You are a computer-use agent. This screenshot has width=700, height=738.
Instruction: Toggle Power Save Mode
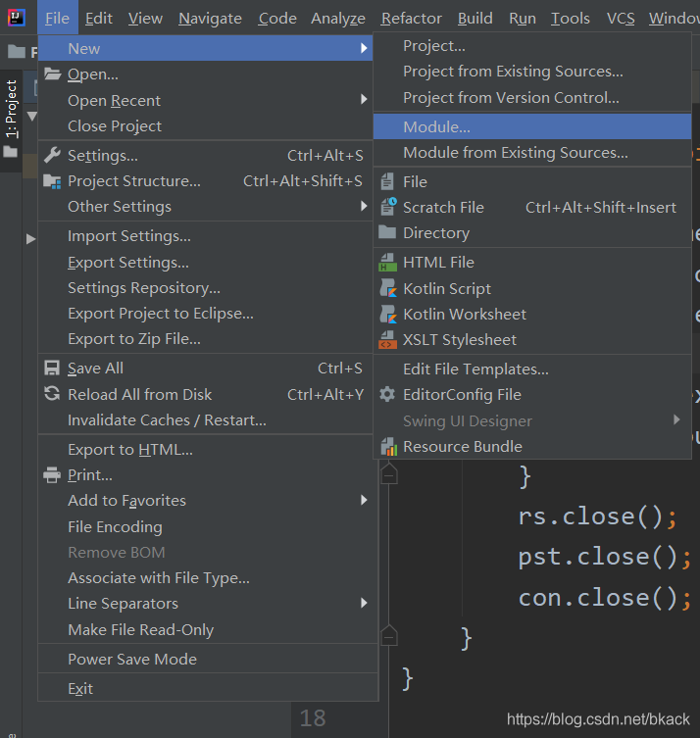[x=132, y=660]
